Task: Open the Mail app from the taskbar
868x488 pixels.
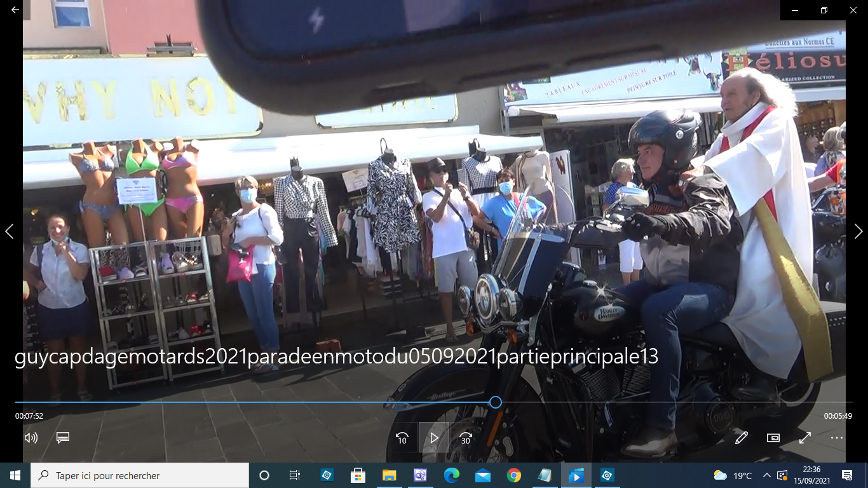Action: click(x=482, y=475)
